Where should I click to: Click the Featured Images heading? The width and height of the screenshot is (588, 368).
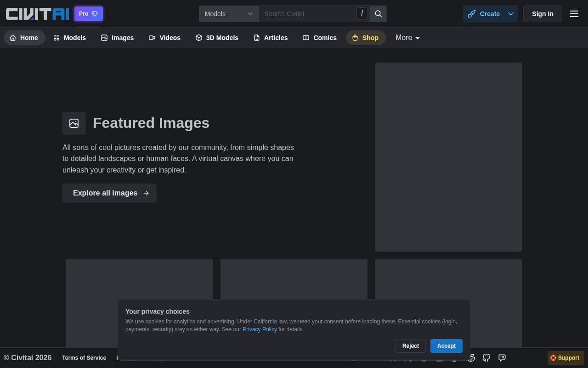click(x=151, y=123)
